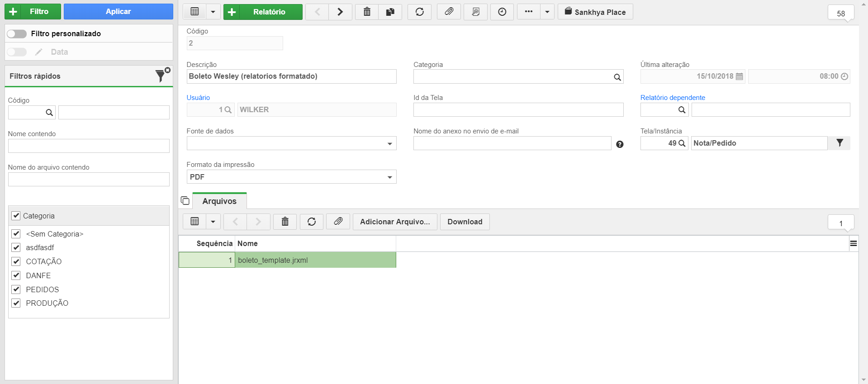Click the grid view icon in top toolbar

pos(195,12)
